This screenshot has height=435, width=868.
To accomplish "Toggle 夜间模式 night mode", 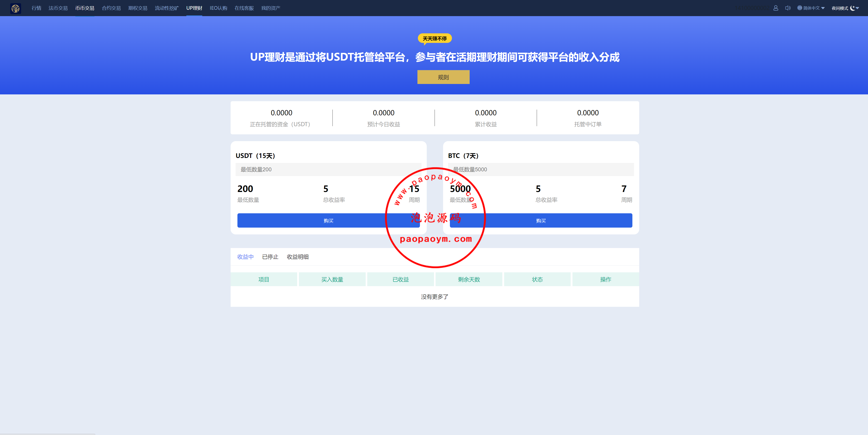I will click(x=840, y=8).
